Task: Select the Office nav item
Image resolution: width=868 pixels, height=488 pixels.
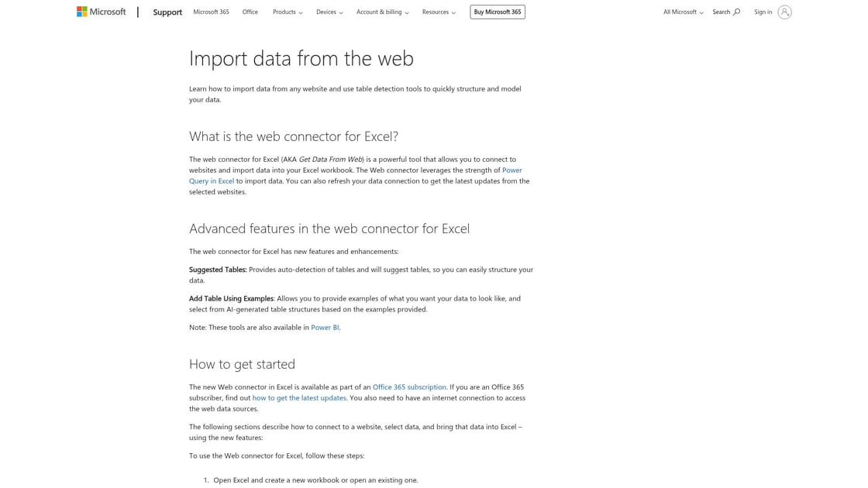Action: point(250,12)
